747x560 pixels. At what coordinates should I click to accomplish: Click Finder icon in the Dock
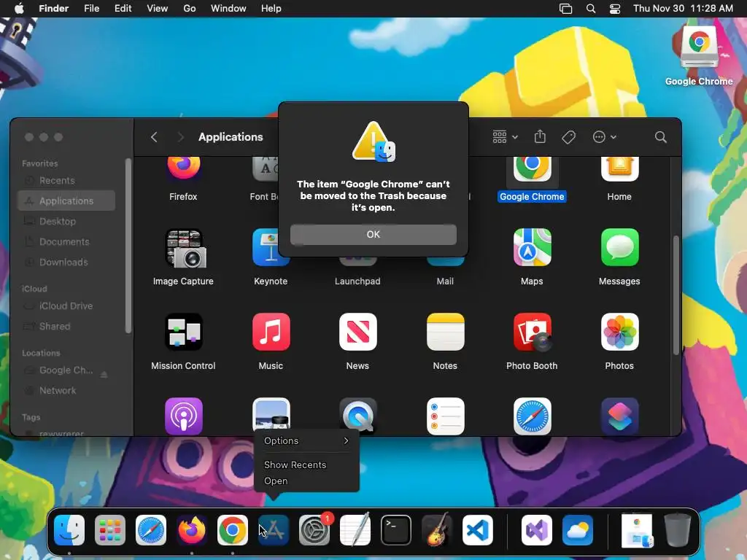click(x=69, y=529)
